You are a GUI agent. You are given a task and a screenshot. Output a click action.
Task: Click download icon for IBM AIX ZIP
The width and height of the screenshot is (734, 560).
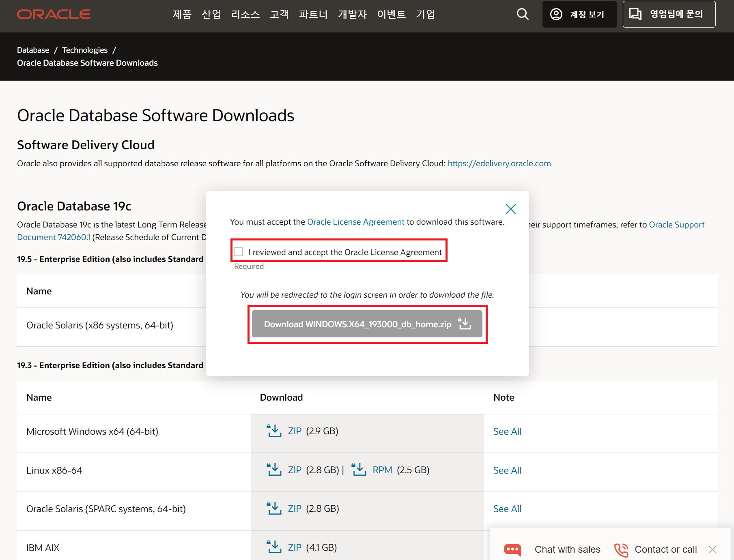click(274, 547)
